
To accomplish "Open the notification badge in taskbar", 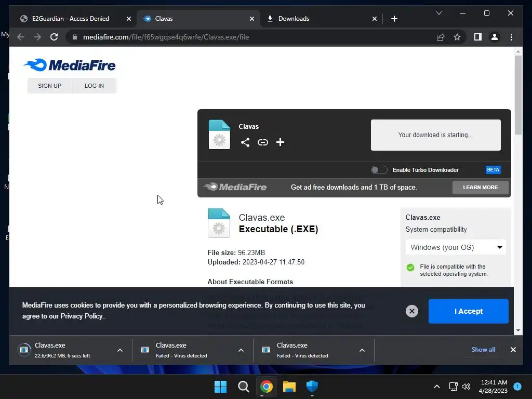I will click(x=517, y=386).
